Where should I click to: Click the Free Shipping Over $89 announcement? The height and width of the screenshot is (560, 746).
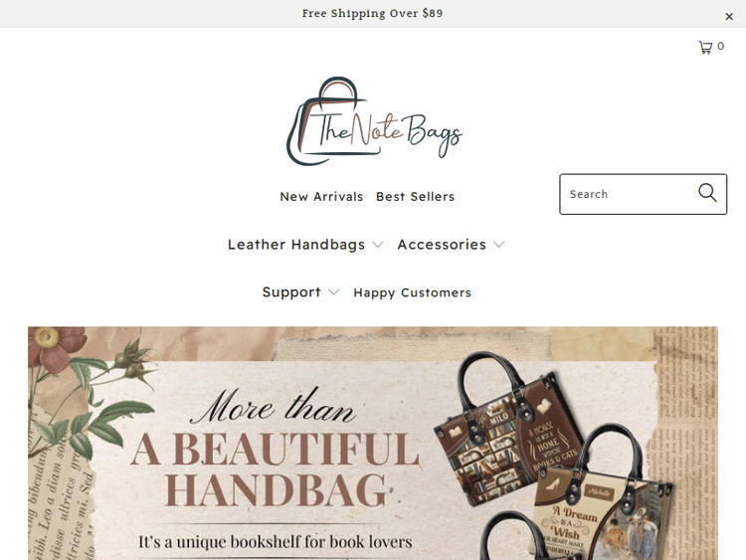372,13
